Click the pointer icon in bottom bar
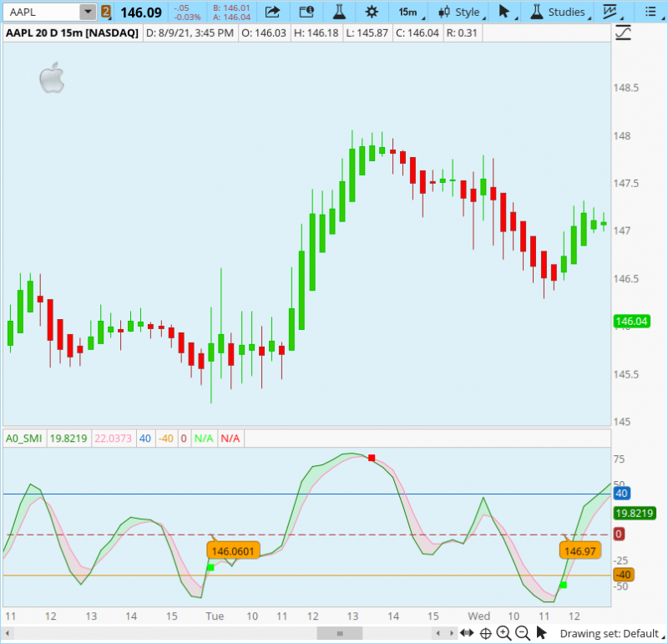Screen dimensions: 668x644 (x=541, y=633)
